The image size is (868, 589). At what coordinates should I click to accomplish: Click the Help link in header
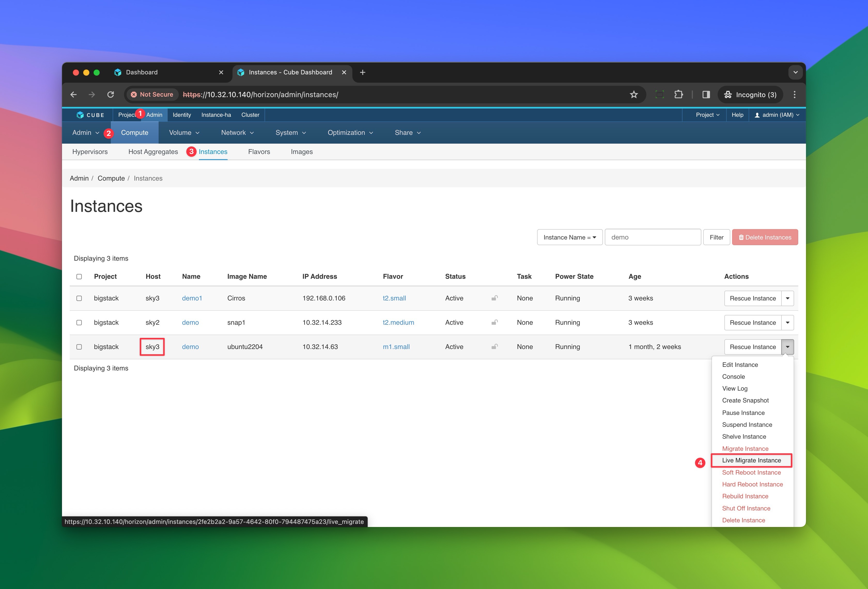[738, 115]
